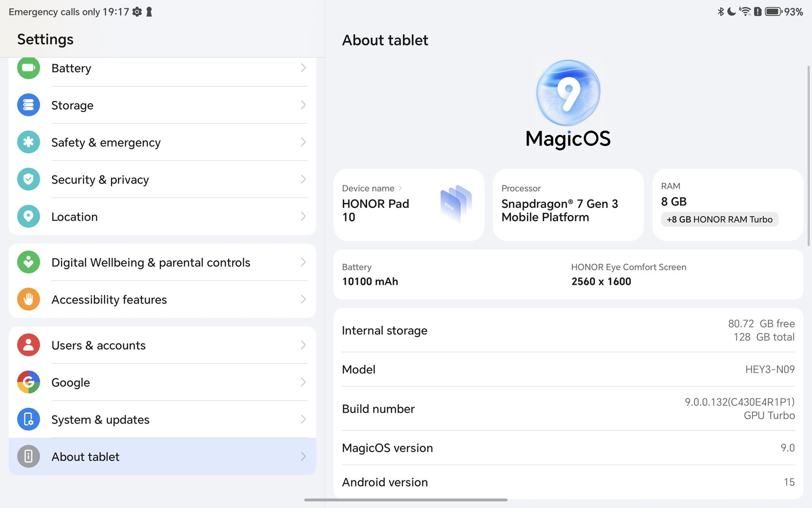Select the About tablet menu entry

(162, 456)
